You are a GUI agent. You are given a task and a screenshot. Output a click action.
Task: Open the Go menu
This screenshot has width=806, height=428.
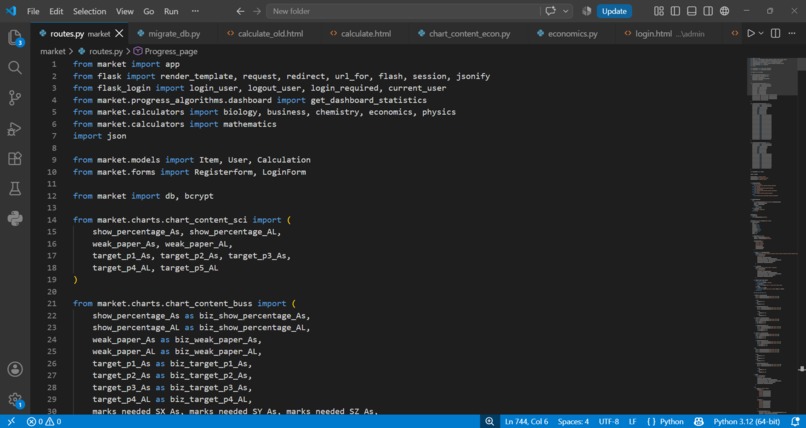pos(149,11)
